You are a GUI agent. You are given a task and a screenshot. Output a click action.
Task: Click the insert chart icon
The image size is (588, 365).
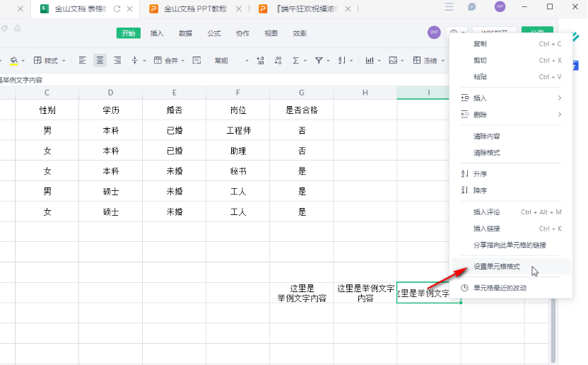[370, 60]
